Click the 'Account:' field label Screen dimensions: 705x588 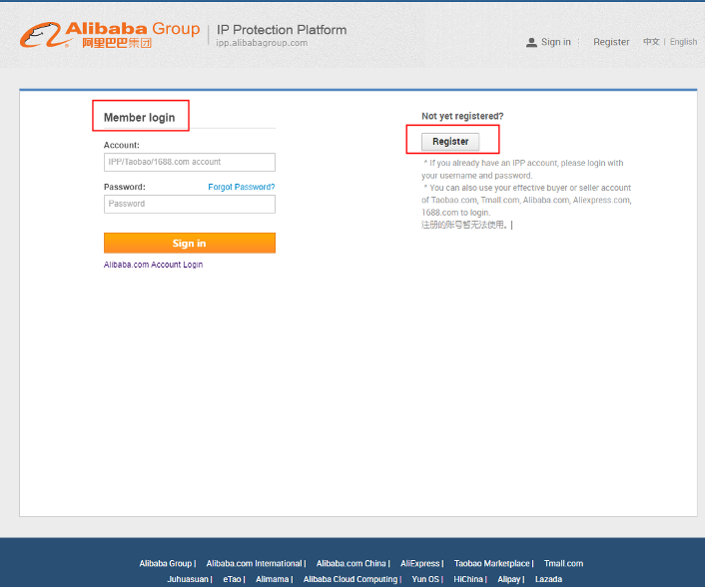(122, 145)
